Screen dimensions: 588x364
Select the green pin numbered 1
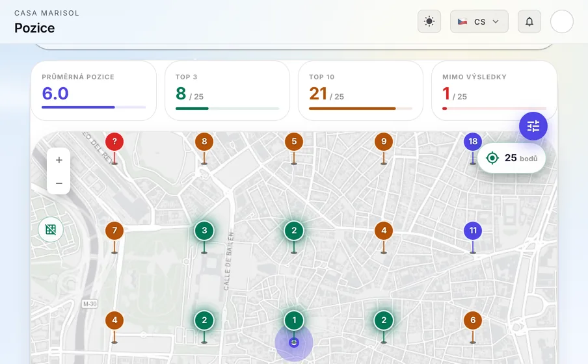click(x=294, y=320)
